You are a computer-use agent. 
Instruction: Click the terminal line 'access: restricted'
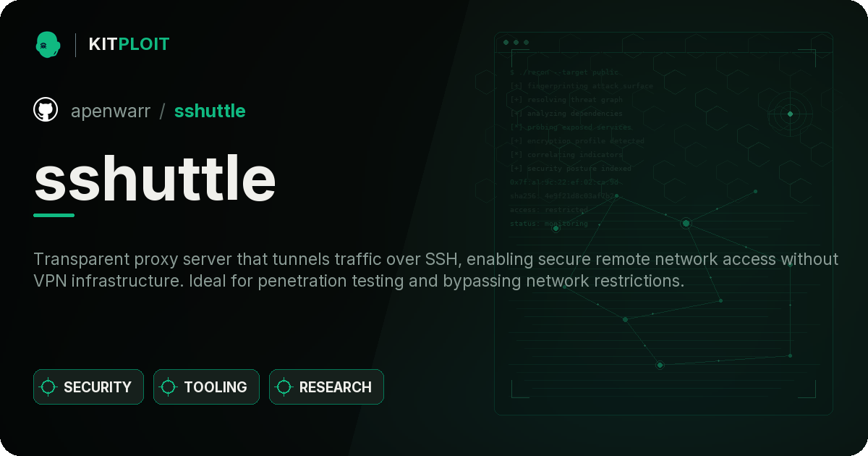pos(549,210)
